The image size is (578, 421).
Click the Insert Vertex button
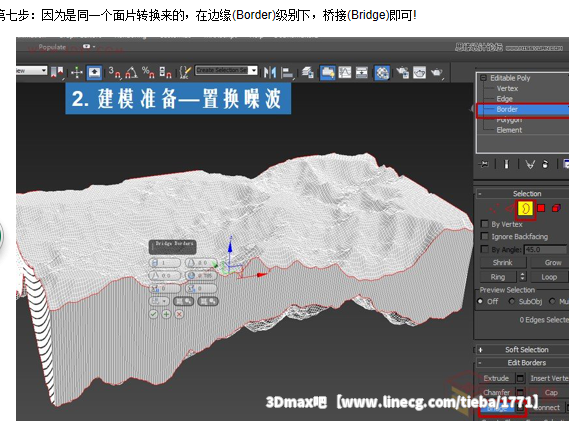[549, 378]
